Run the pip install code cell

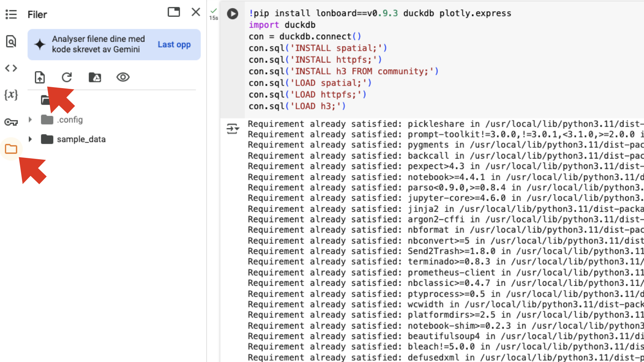(x=232, y=14)
